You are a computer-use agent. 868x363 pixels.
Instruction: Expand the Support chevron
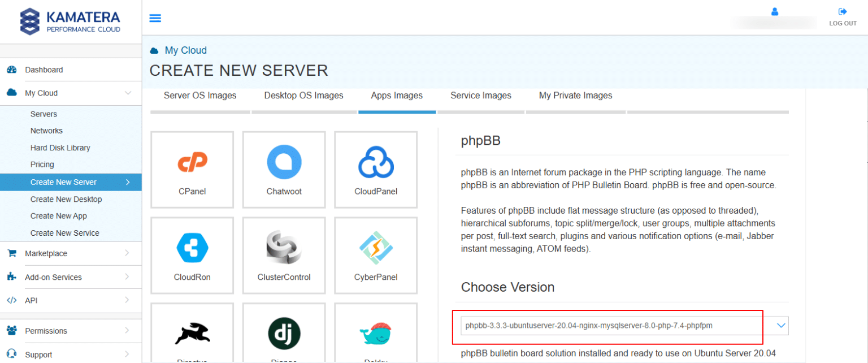click(x=127, y=355)
